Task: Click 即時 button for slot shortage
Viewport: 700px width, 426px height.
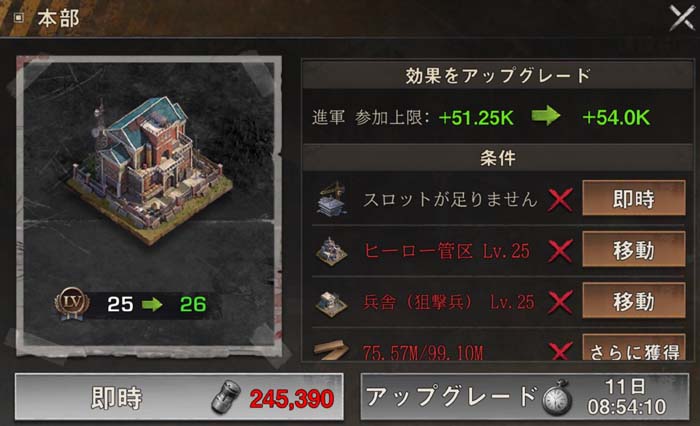Action: (x=633, y=198)
